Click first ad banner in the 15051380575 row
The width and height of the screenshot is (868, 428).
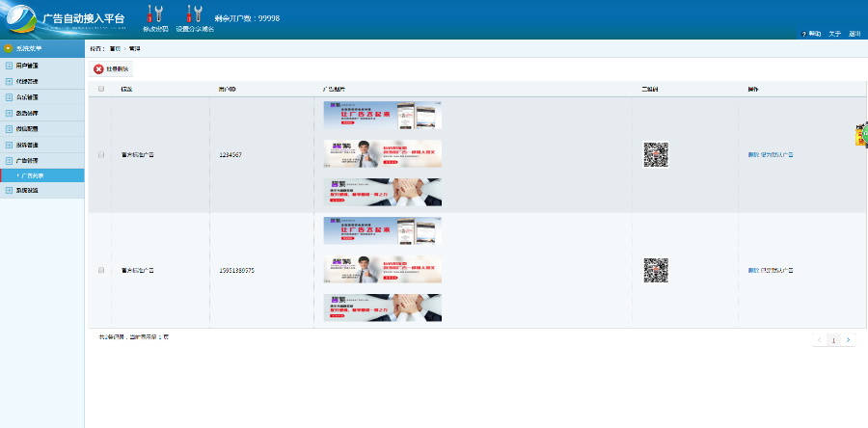point(383,230)
